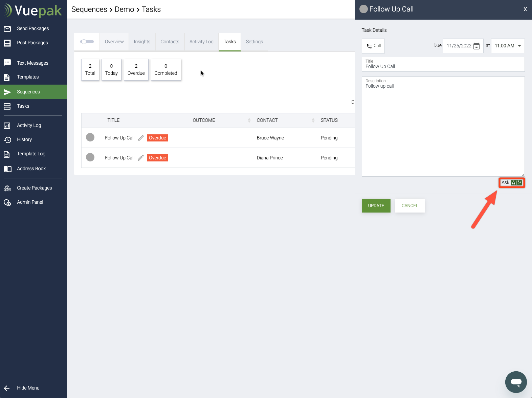532x398 pixels.
Task: Click the Create Packages cubes icon
Action: pos(7,188)
